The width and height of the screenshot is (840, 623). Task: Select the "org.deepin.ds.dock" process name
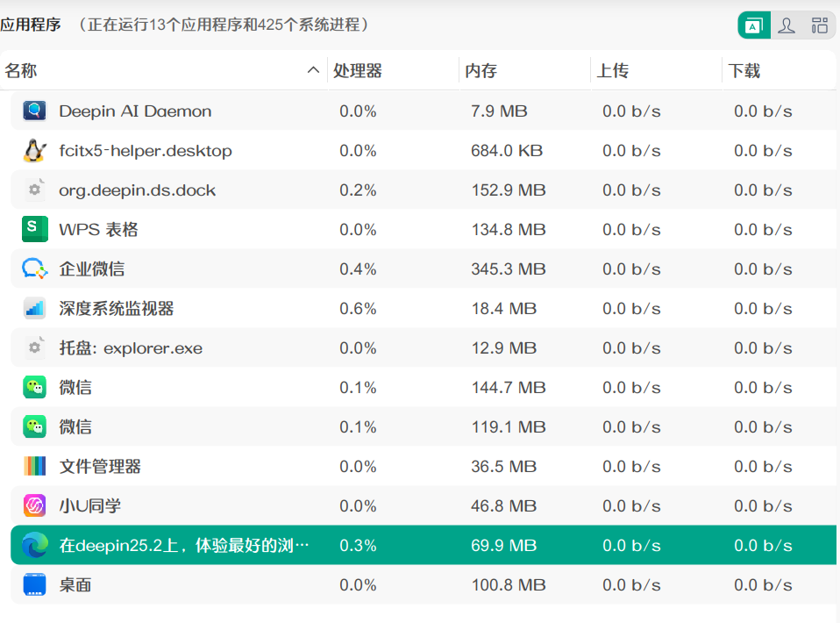coord(137,190)
